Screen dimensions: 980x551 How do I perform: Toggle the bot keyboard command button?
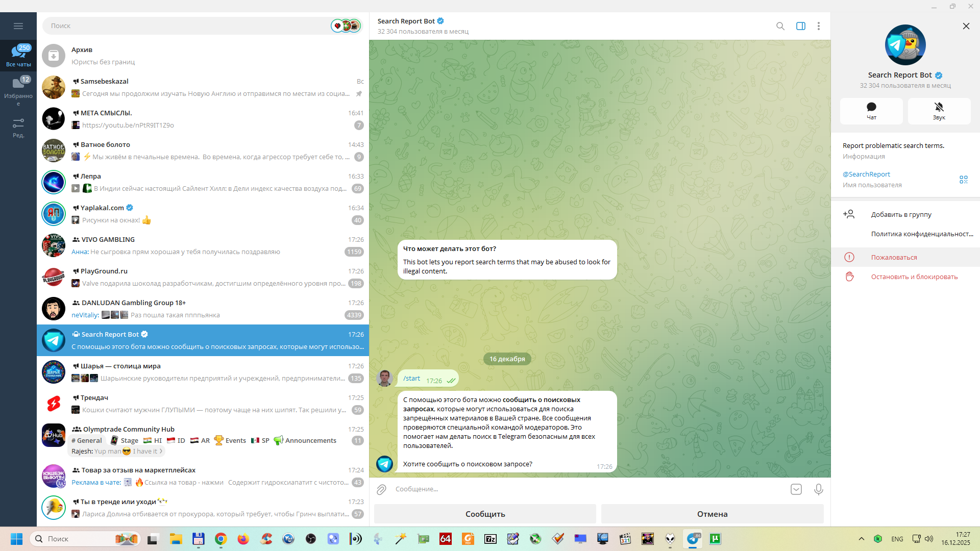[x=796, y=490]
